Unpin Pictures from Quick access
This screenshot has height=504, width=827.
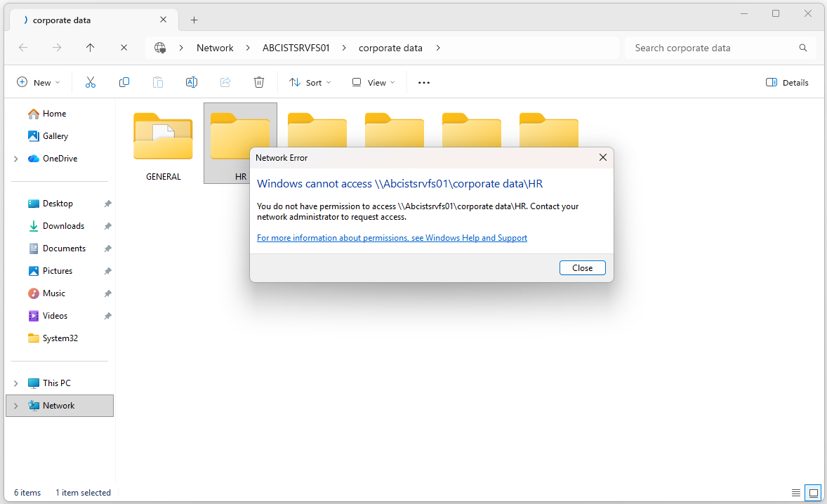click(107, 271)
